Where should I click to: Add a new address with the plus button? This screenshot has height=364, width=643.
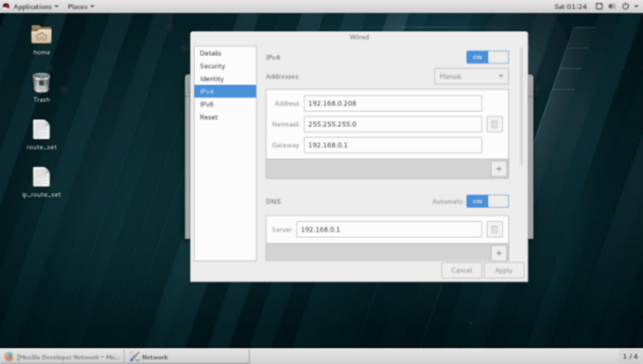498,168
